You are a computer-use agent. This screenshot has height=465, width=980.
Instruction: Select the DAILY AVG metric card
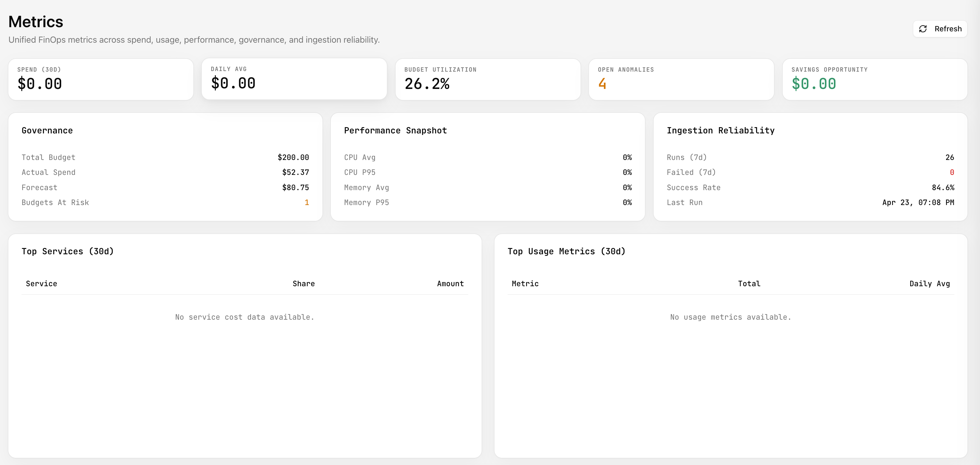[x=294, y=79]
